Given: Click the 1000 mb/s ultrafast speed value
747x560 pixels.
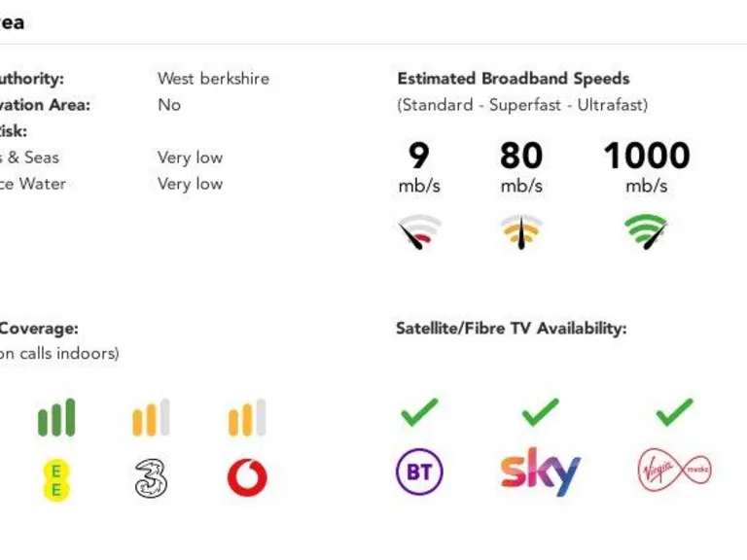Looking at the screenshot, I should (646, 157).
